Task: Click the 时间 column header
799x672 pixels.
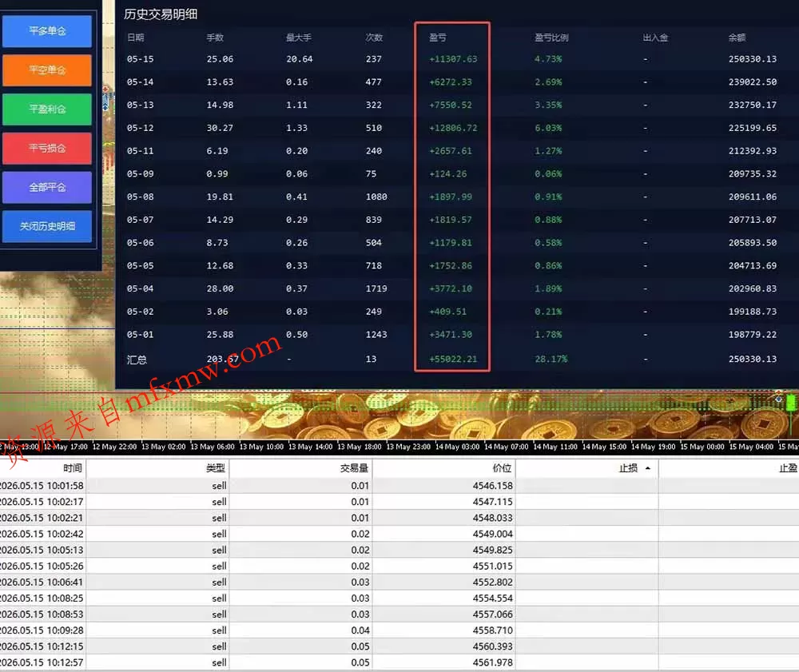Action: pos(73,468)
